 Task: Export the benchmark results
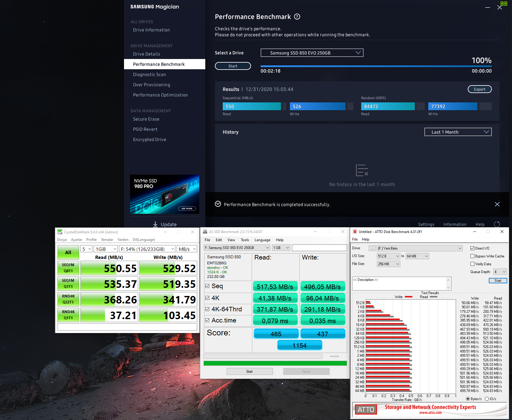[x=479, y=89]
